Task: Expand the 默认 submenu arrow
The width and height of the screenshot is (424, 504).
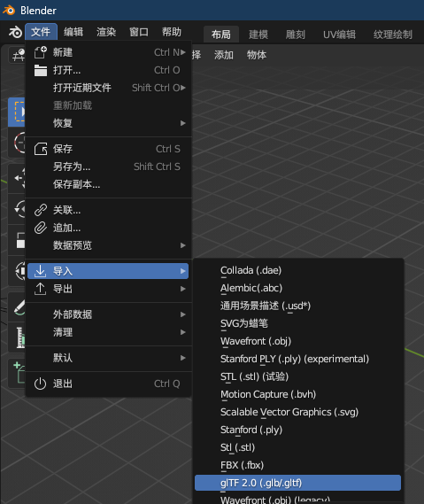Action: 183,358
